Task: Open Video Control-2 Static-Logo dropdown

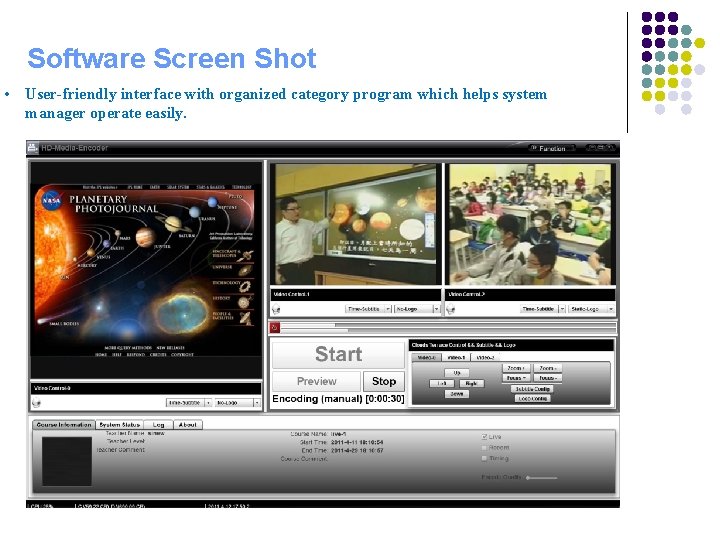Action: [x=591, y=309]
